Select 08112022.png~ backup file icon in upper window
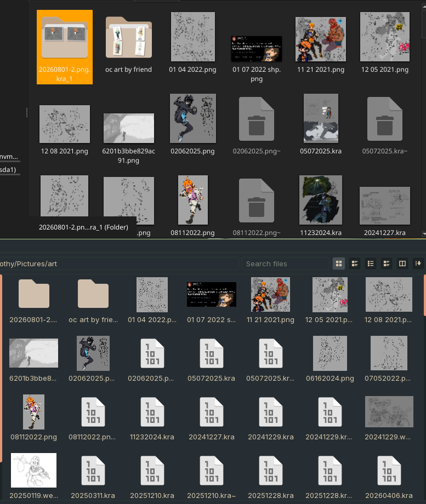The image size is (426, 504). 257,201
